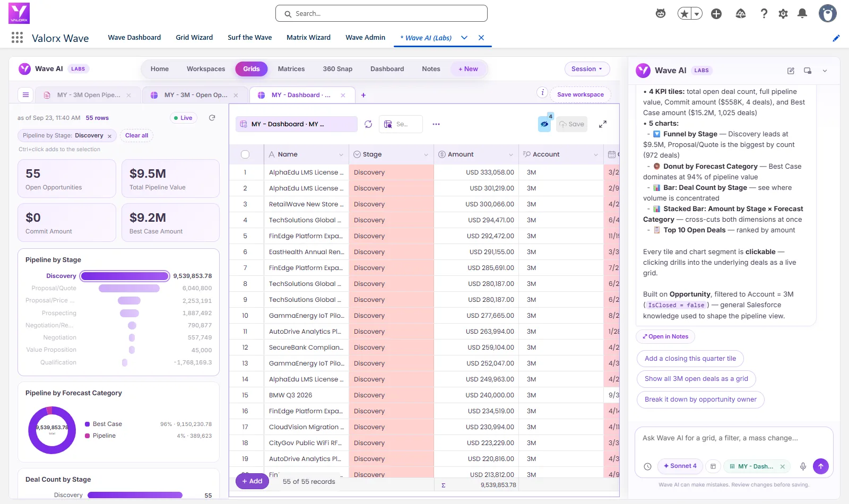
Task: Open the favorites star icon
Action: coord(685,14)
